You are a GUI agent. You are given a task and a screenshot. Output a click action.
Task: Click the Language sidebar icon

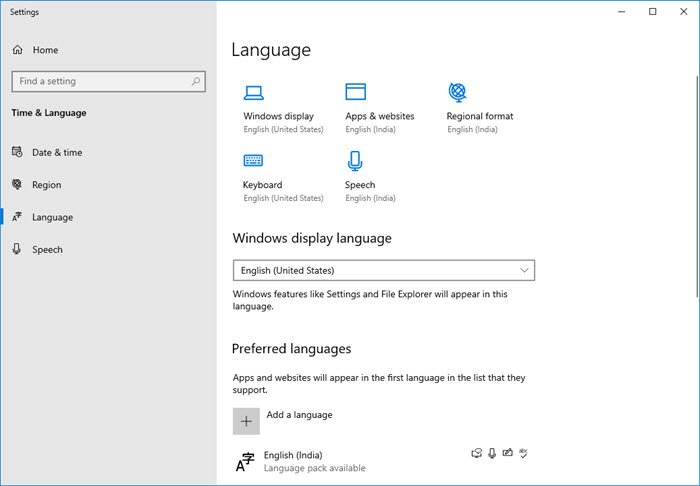tap(17, 217)
